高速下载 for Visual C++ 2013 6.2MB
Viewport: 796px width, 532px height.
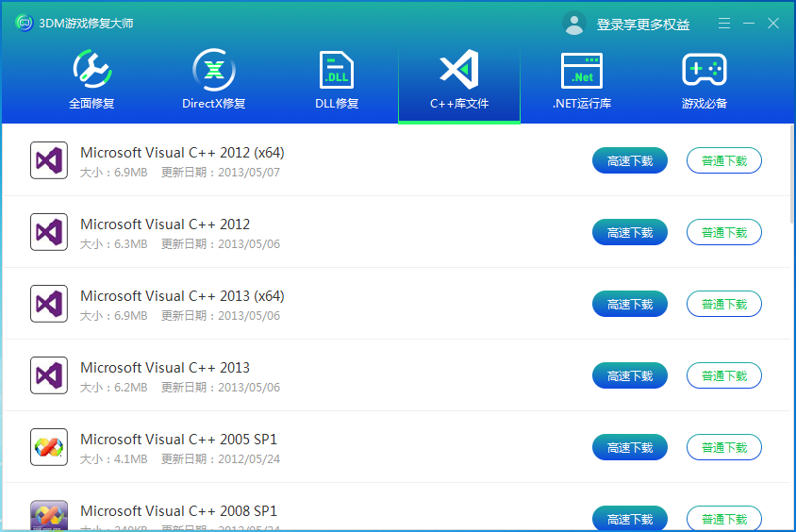(629, 375)
